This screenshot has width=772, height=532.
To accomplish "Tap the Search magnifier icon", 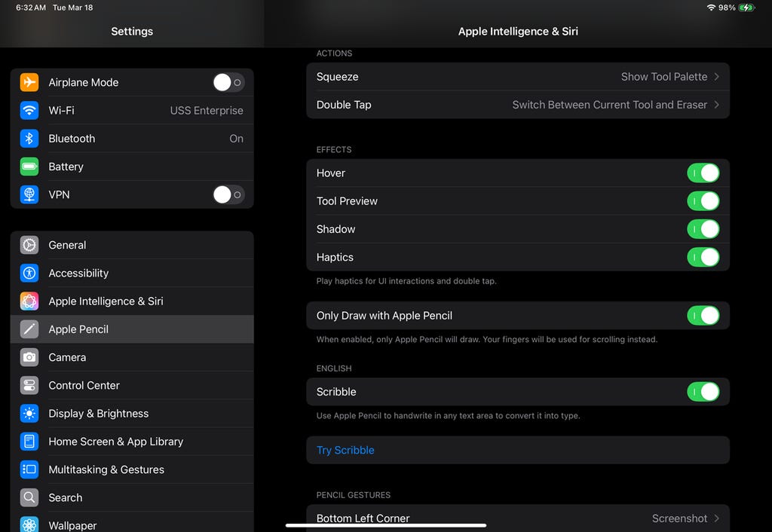I will [29, 497].
